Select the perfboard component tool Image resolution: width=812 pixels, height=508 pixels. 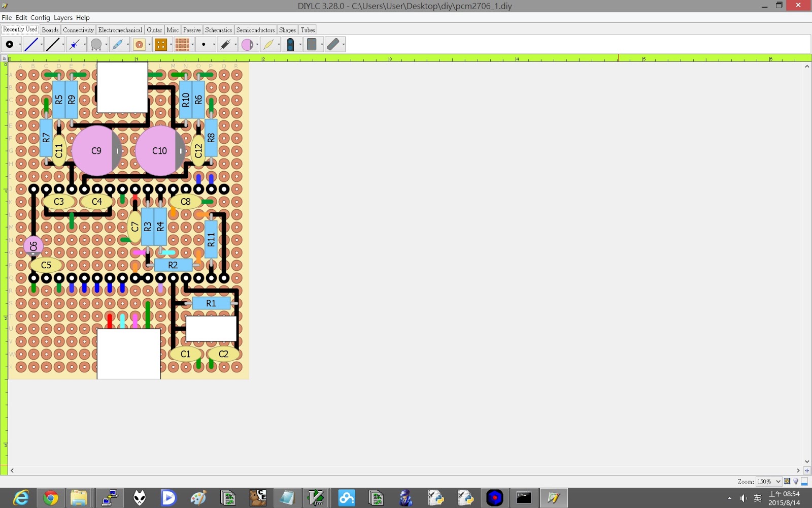(x=161, y=44)
